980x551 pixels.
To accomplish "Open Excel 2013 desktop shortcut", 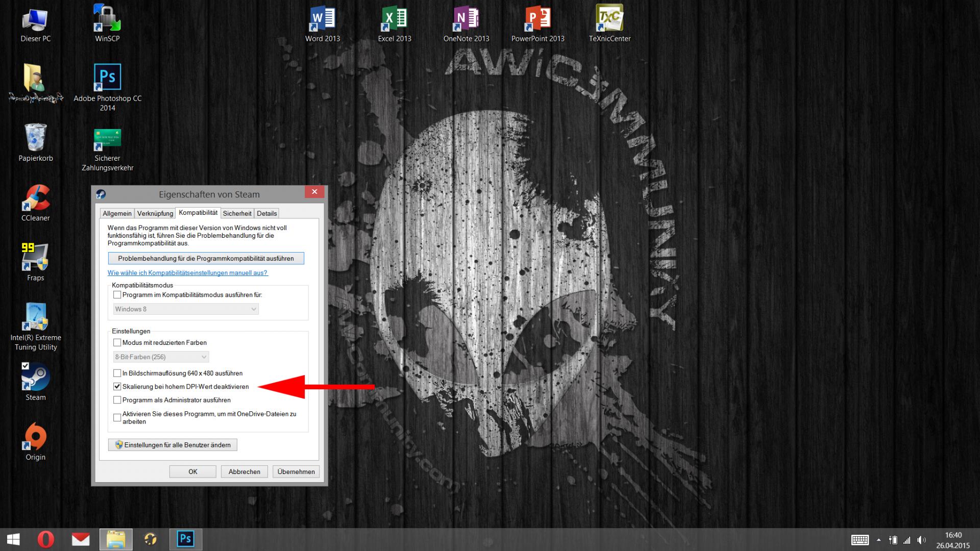I will (x=395, y=23).
